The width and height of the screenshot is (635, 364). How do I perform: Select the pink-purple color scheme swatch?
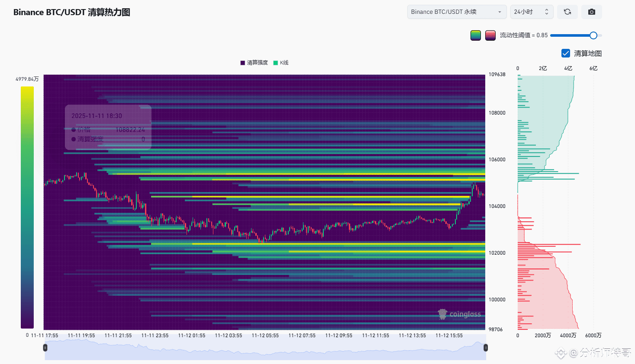coord(490,35)
